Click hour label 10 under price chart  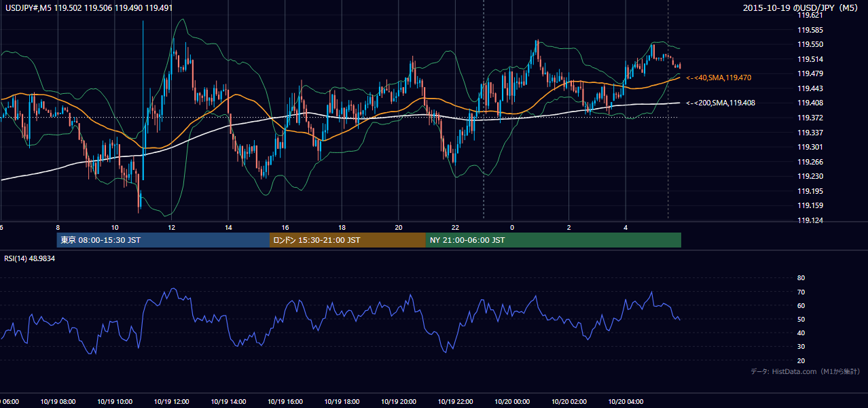(115, 227)
